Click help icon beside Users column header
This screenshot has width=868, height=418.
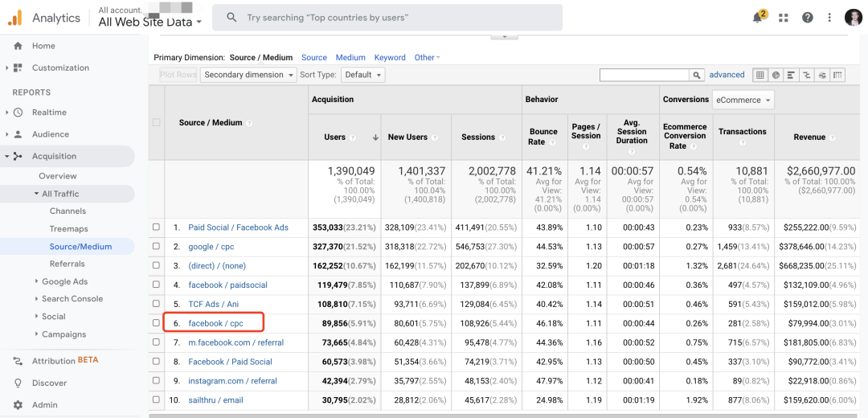coord(353,137)
